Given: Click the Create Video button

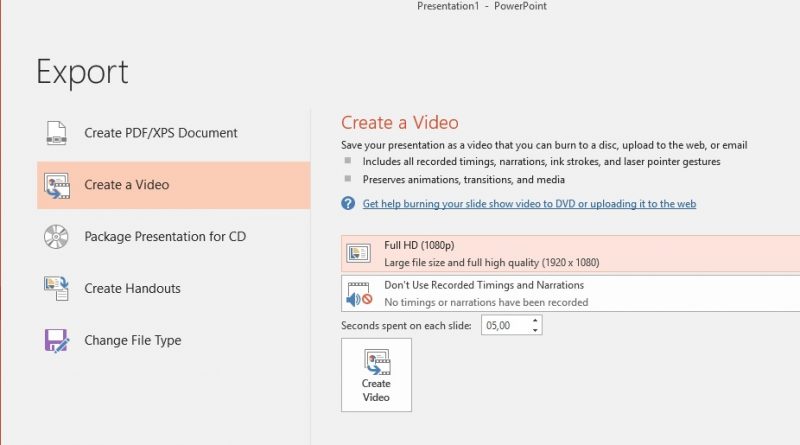Looking at the screenshot, I should pos(376,375).
